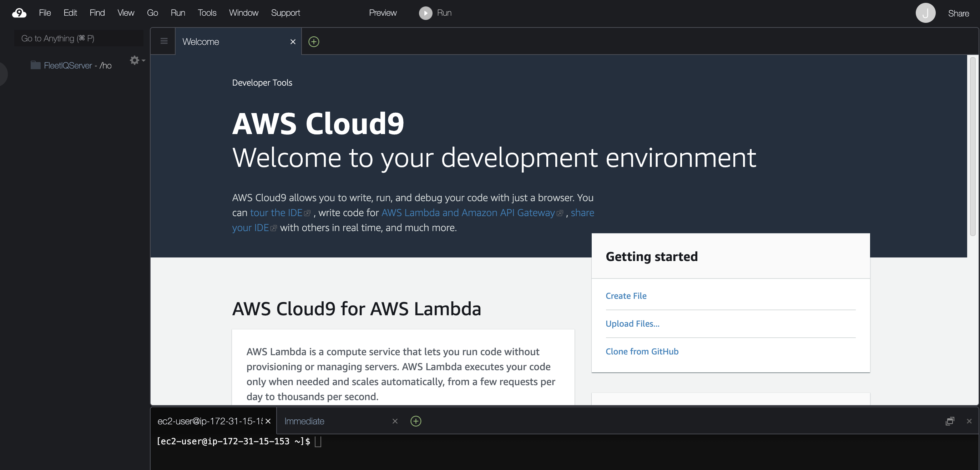This screenshot has width=980, height=470.
Task: Click the Welcome page vertical scrollbar
Action: coord(973,147)
